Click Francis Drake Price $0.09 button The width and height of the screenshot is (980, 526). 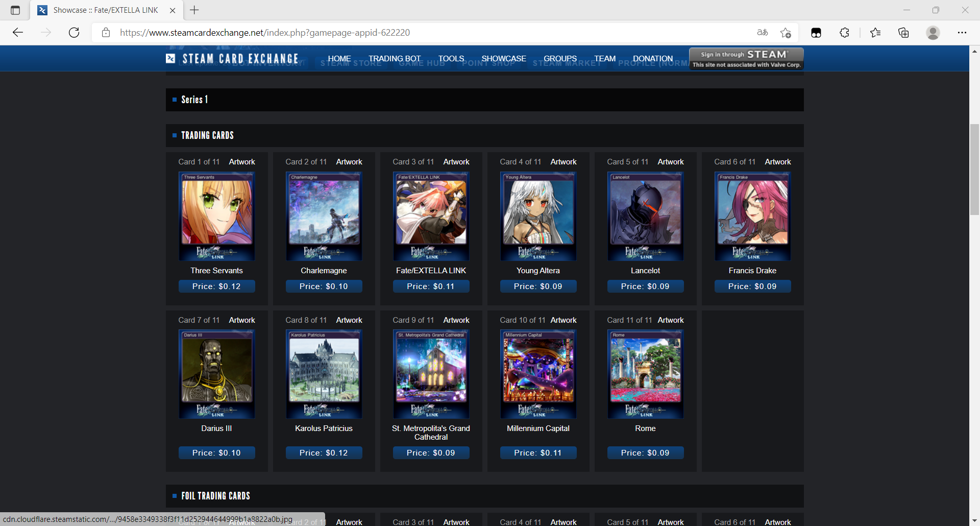[753, 286]
